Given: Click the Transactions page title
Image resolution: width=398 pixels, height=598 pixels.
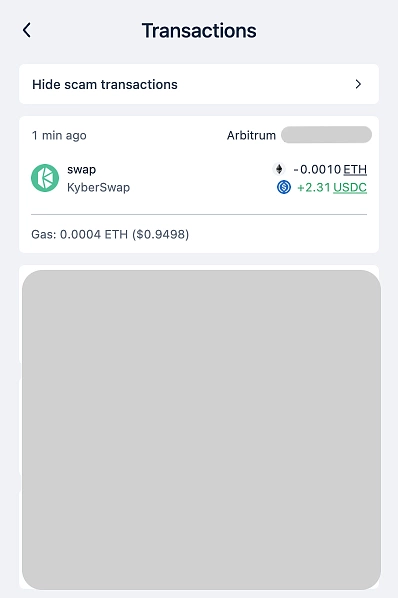Looking at the screenshot, I should (199, 31).
